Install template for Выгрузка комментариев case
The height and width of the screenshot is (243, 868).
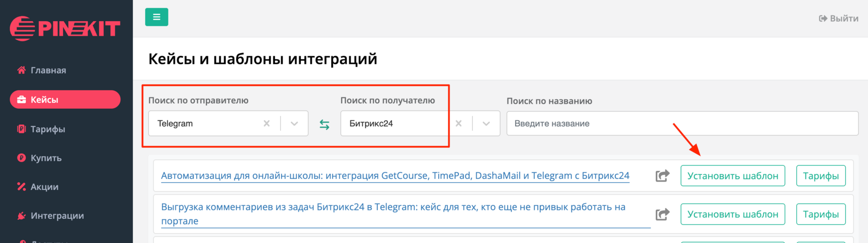point(733,214)
